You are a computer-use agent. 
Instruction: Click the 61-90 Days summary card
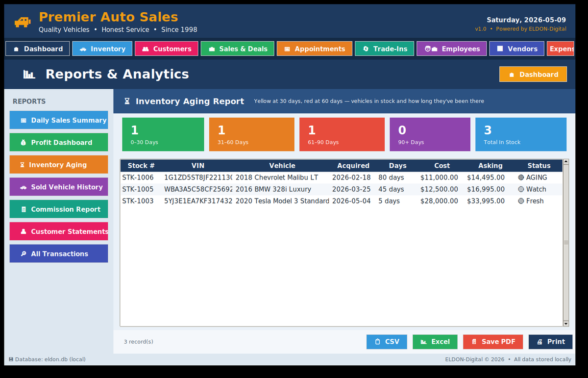(342, 134)
